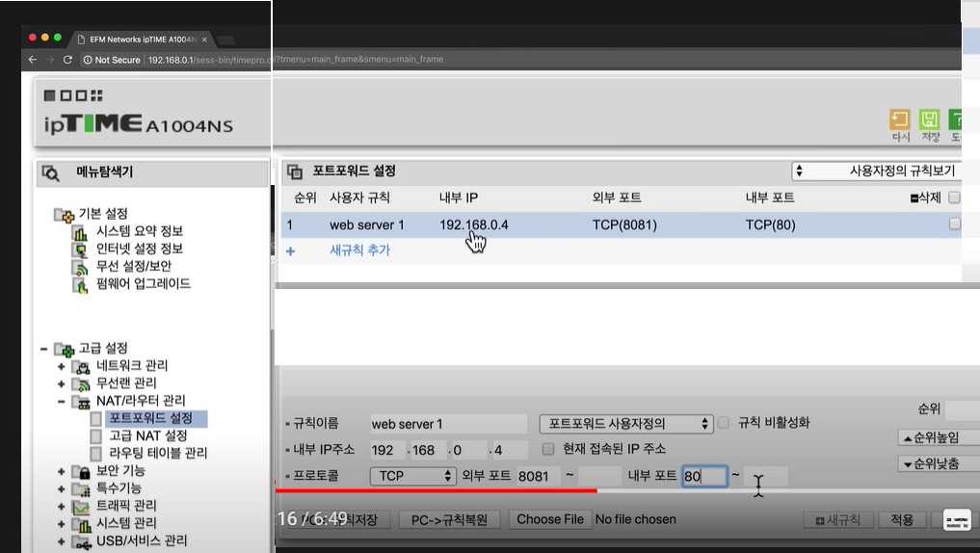Screen dimensions: 980x553
Task: Select 고급 NAT 설정 in the menu tree
Action: (147, 435)
